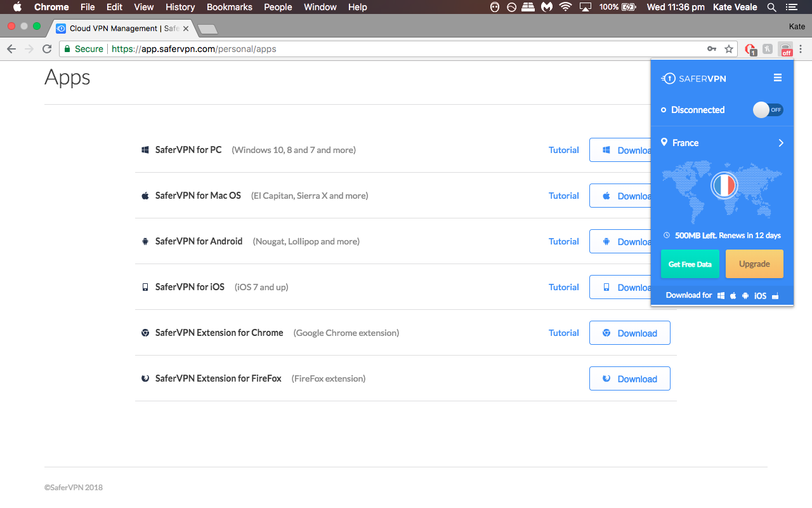Open the SaferVPN popup hamburger menu

[x=778, y=78]
